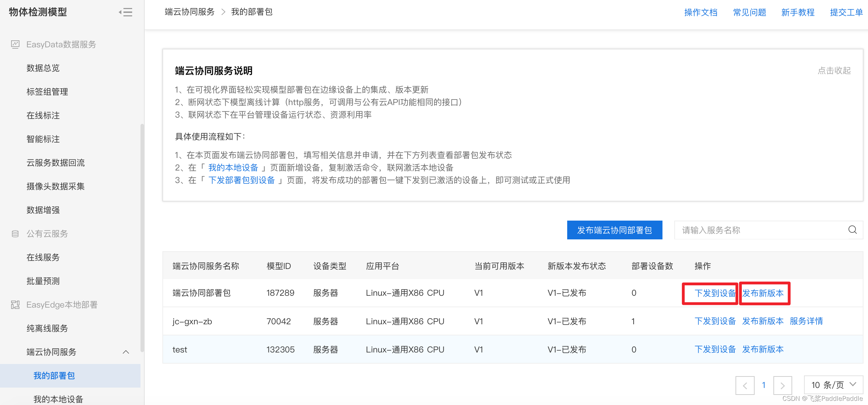This screenshot has width=868, height=405.
Task: Collapse the sidebar using the menu-fold icon
Action: coord(126,12)
